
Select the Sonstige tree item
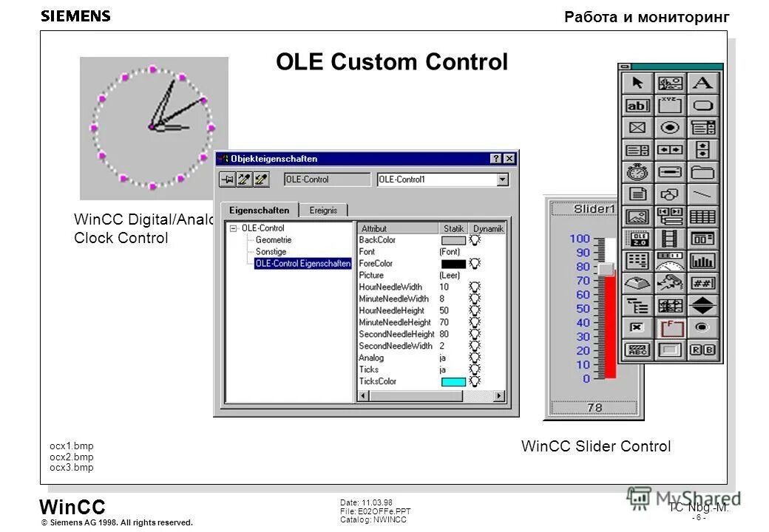[x=271, y=252]
